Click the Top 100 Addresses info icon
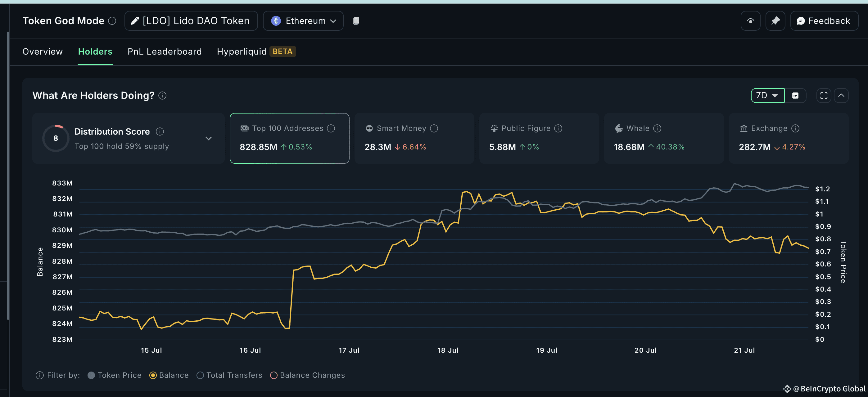The image size is (868, 397). click(331, 129)
